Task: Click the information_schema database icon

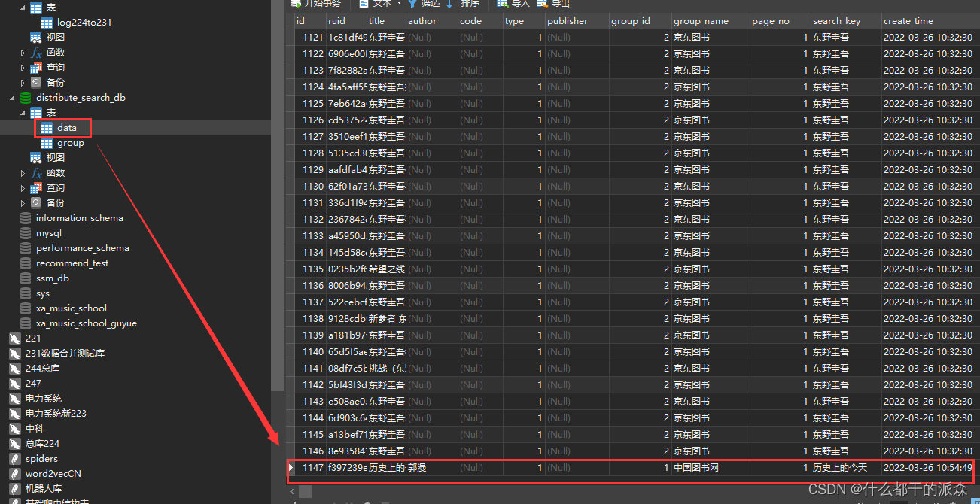Action: [x=26, y=218]
